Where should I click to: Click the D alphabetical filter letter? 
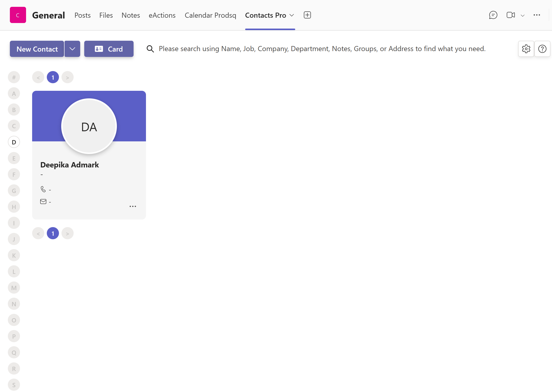[x=14, y=142]
